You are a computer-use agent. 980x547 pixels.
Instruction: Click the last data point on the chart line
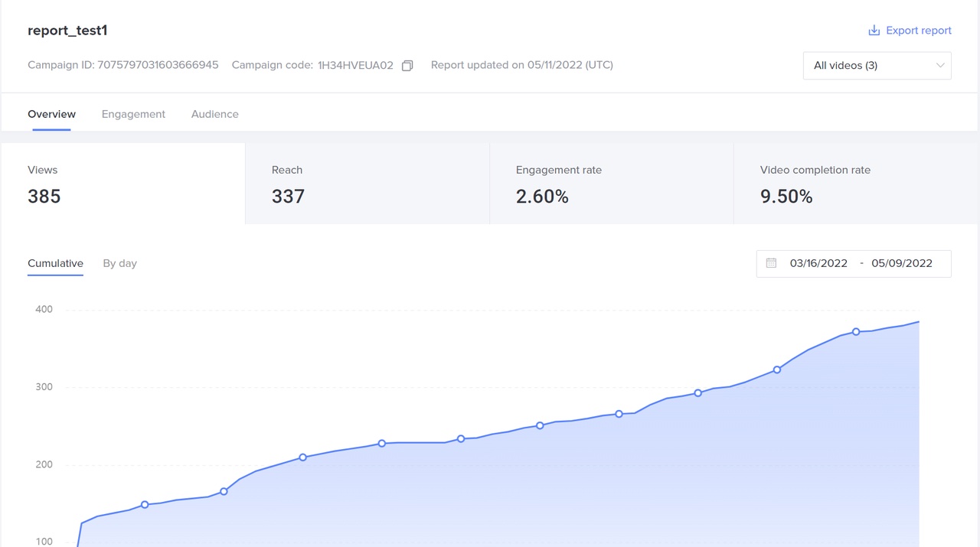856,332
